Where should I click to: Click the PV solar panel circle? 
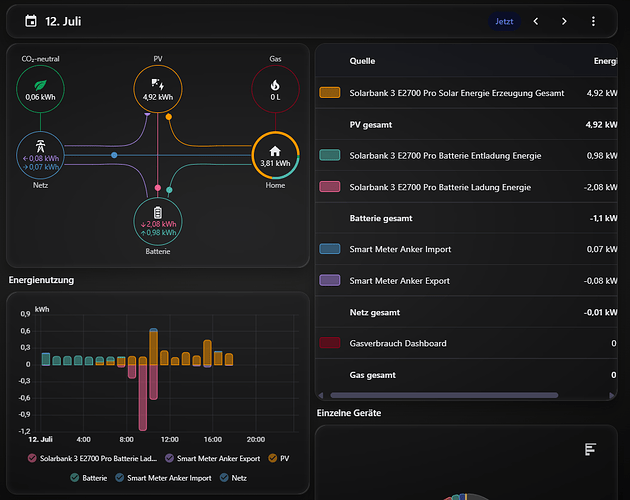point(158,89)
